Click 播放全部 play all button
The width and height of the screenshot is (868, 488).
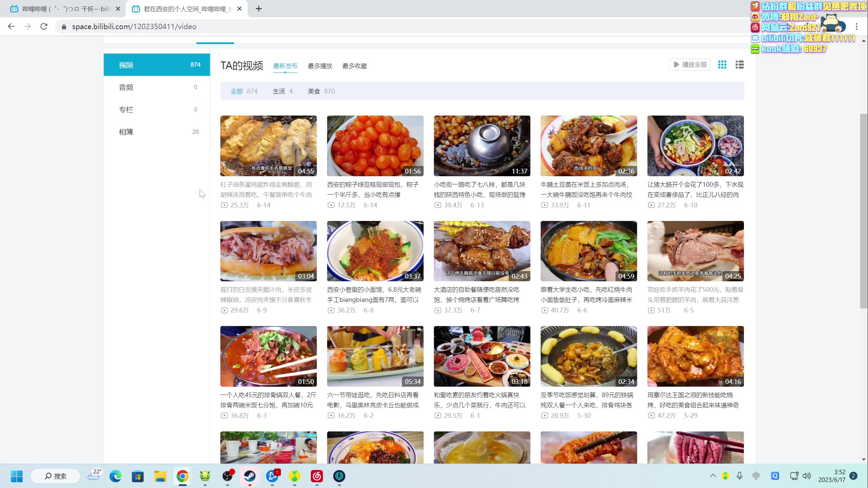[x=690, y=64]
